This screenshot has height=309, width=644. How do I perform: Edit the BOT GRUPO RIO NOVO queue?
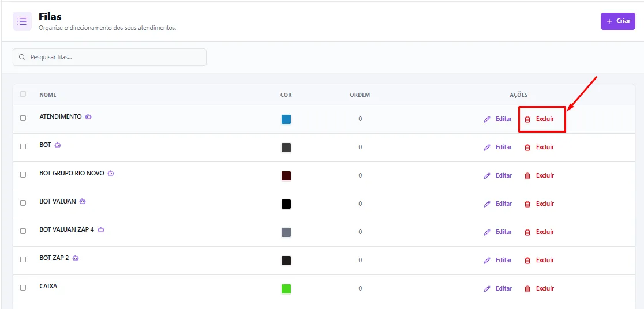pyautogui.click(x=498, y=176)
